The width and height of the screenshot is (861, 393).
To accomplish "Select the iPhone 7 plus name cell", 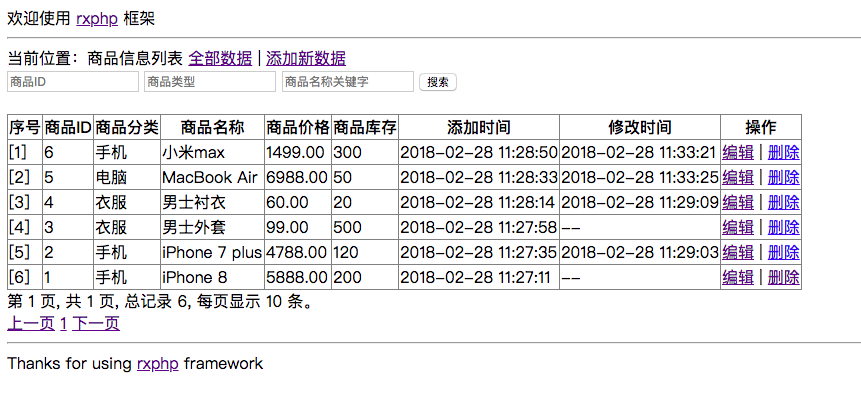I will pos(213,252).
